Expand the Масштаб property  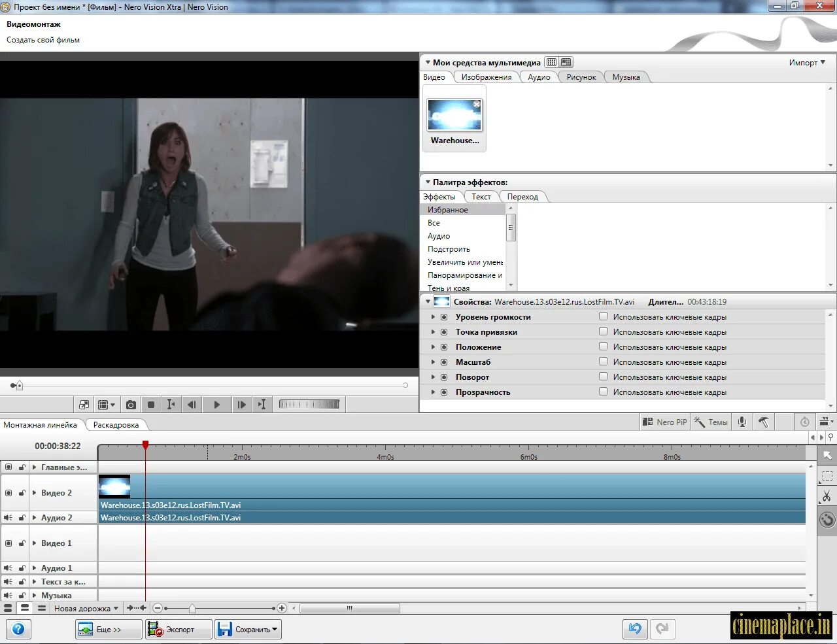click(x=433, y=362)
